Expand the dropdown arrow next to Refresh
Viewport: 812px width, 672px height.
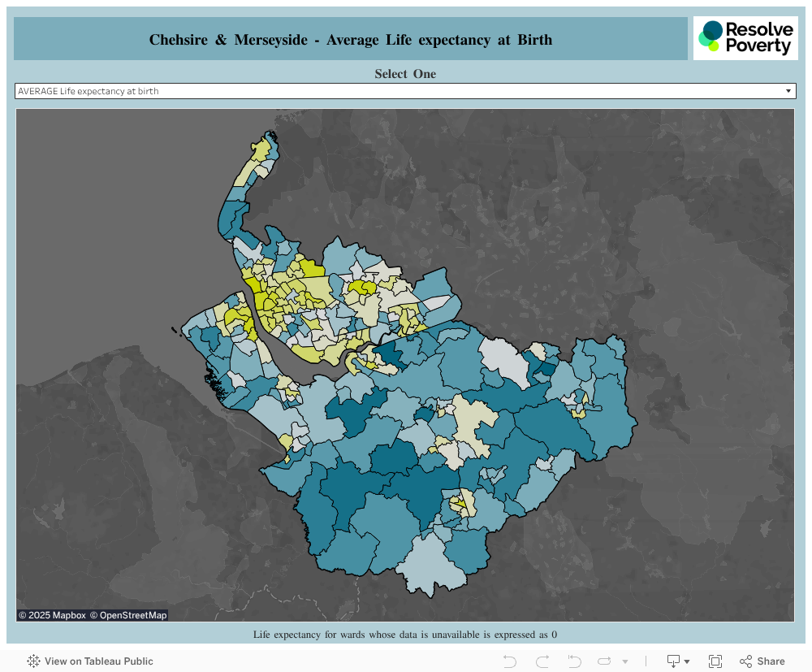(x=625, y=661)
